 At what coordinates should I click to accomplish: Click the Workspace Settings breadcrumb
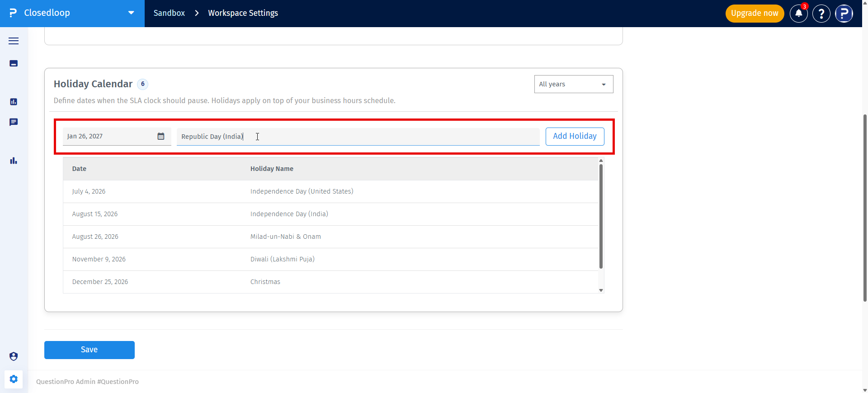pyautogui.click(x=243, y=13)
